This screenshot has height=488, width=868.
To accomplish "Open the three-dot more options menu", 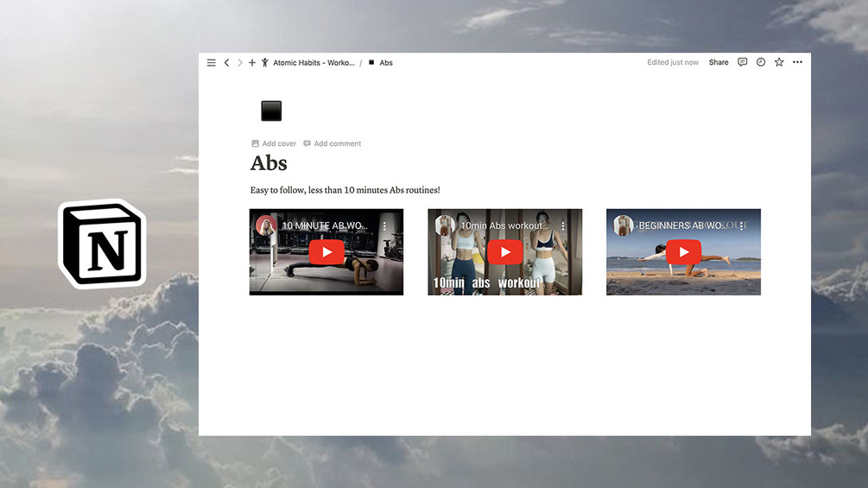I will pyautogui.click(x=797, y=62).
